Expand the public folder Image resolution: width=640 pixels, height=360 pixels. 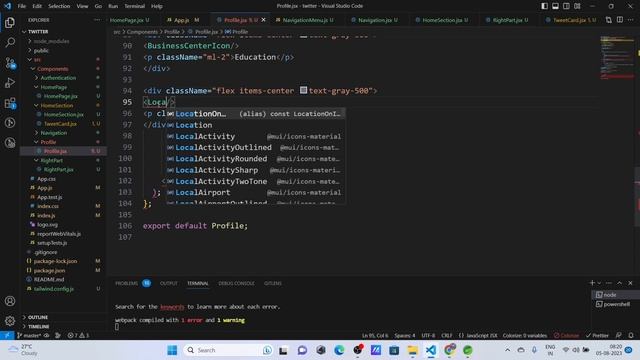(x=41, y=51)
